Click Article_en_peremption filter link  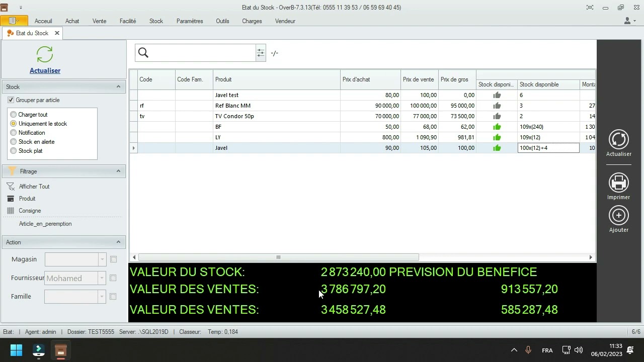[x=45, y=224]
